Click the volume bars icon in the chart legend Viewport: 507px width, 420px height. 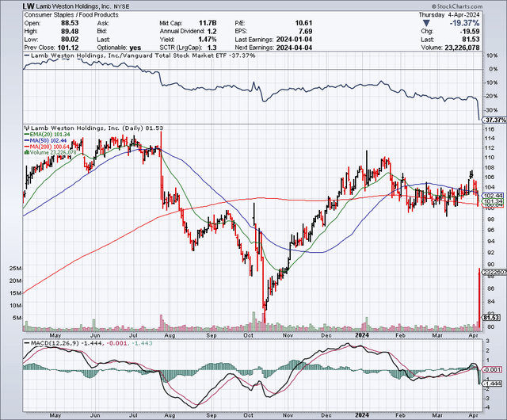tap(27, 152)
